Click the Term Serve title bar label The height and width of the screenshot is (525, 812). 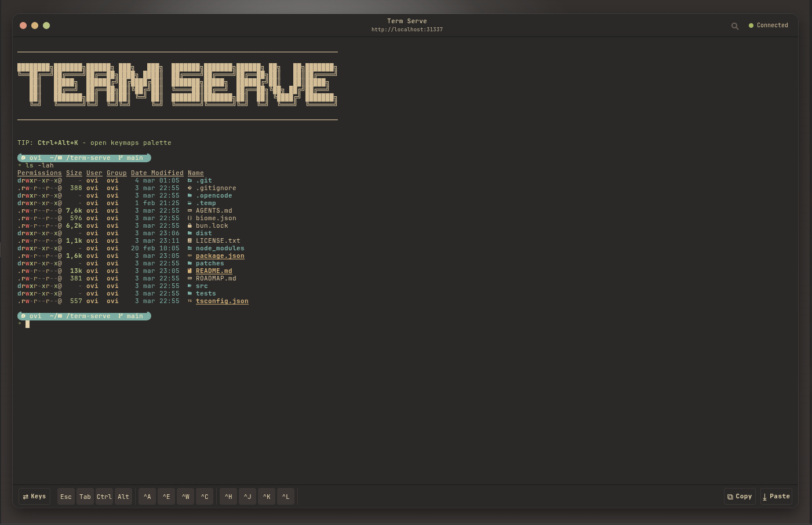pyautogui.click(x=407, y=21)
